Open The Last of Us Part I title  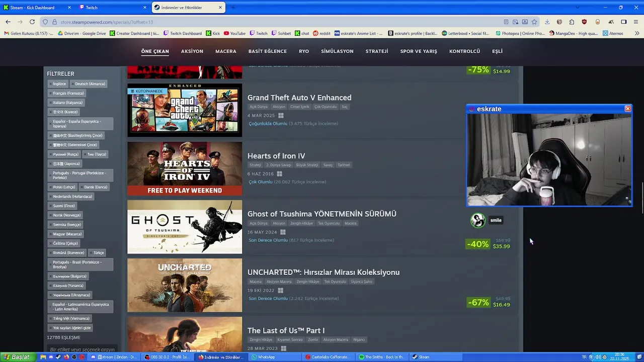(286, 330)
